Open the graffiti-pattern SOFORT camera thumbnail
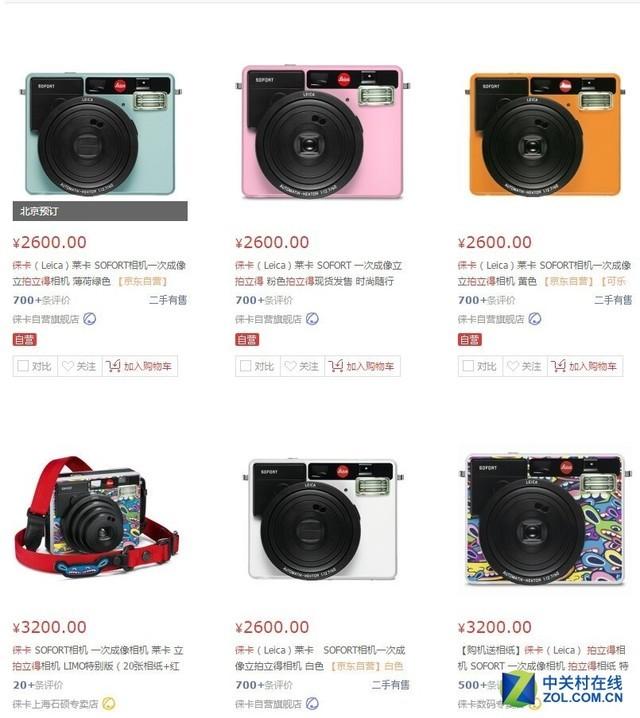Viewport: 640px width, 718px height. point(545,519)
